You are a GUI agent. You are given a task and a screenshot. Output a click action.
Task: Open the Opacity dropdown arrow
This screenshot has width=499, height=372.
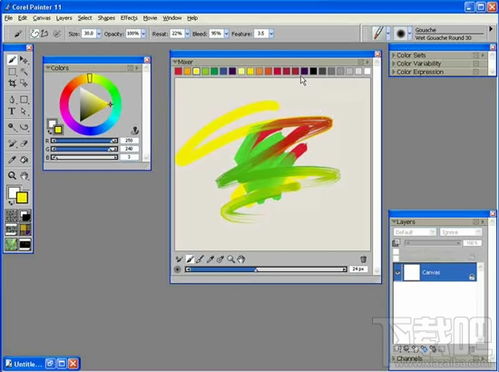(x=143, y=34)
